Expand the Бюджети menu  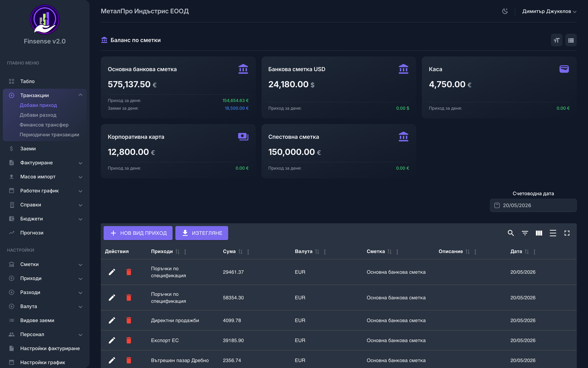pos(45,219)
